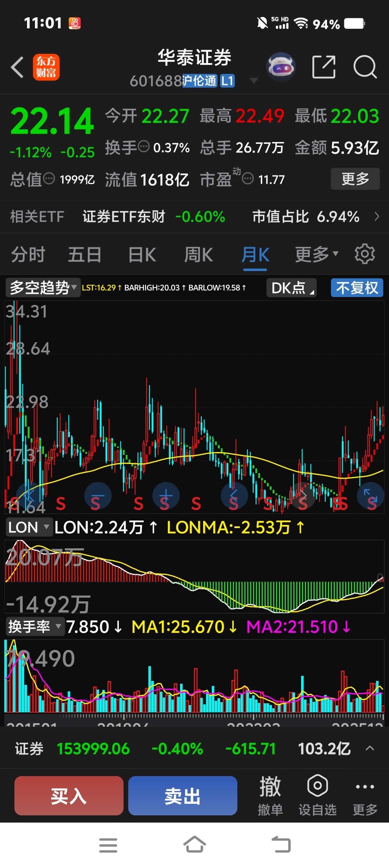Tap the 买入 buy button
389x868 pixels.
tap(69, 796)
